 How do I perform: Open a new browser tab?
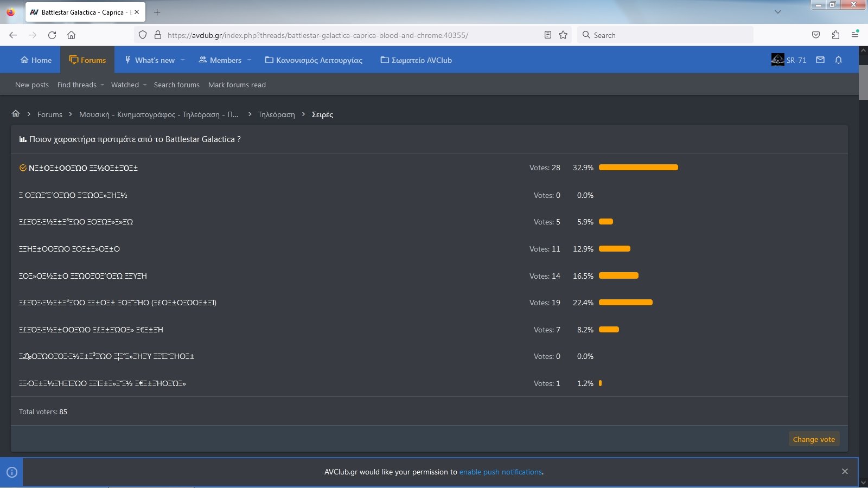click(x=157, y=12)
